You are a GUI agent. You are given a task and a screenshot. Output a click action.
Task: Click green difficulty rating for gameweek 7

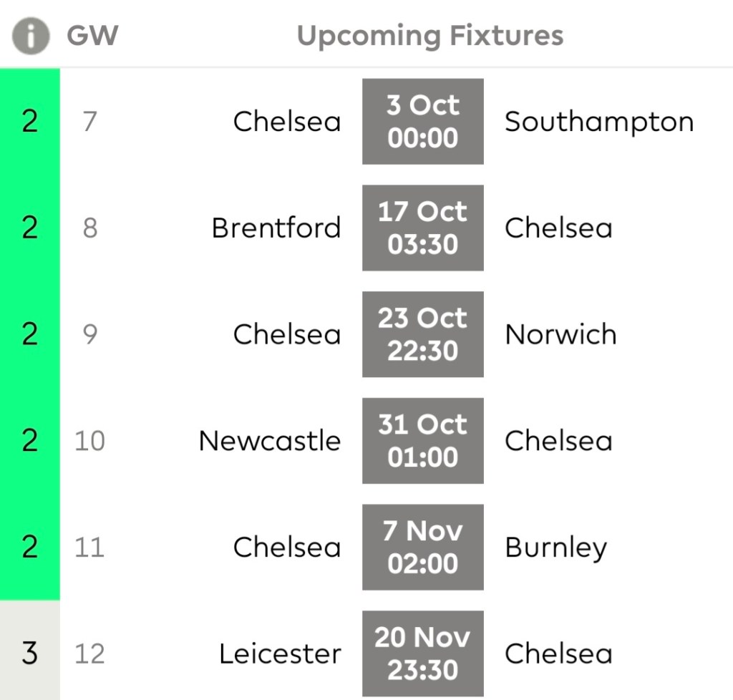coord(29,122)
